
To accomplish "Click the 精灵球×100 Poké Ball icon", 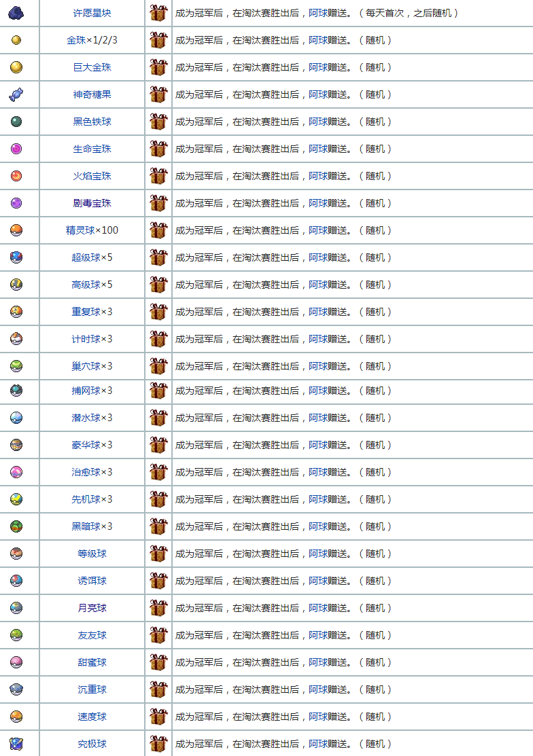I will [16, 230].
